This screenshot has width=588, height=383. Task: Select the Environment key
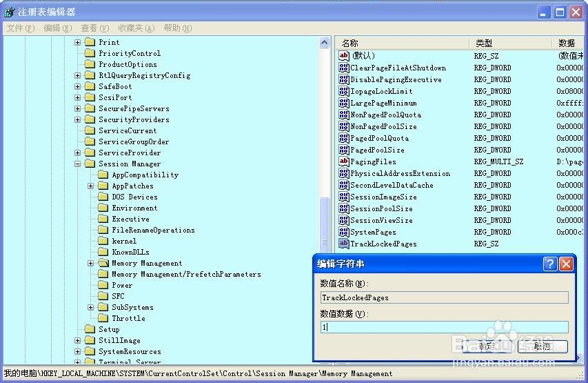point(134,208)
